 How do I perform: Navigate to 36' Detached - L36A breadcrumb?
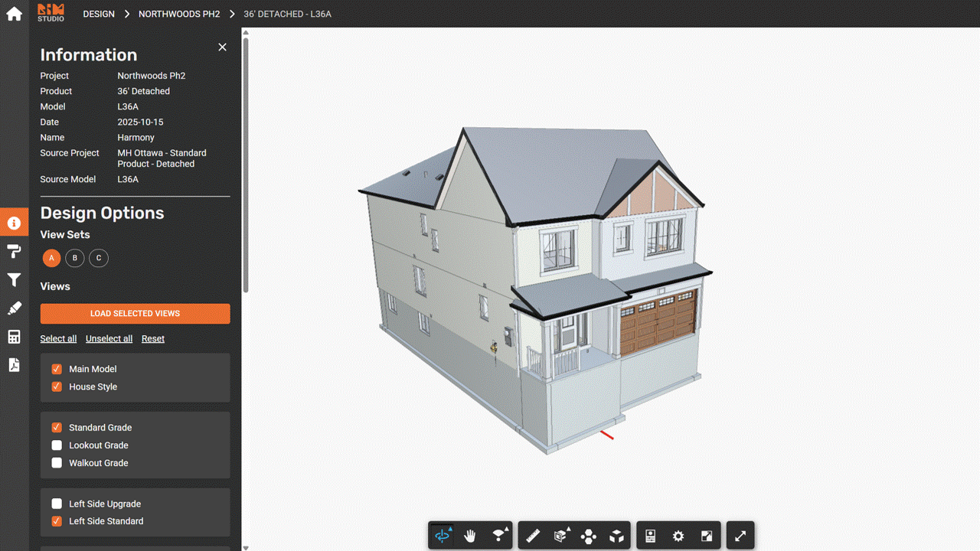pos(287,14)
